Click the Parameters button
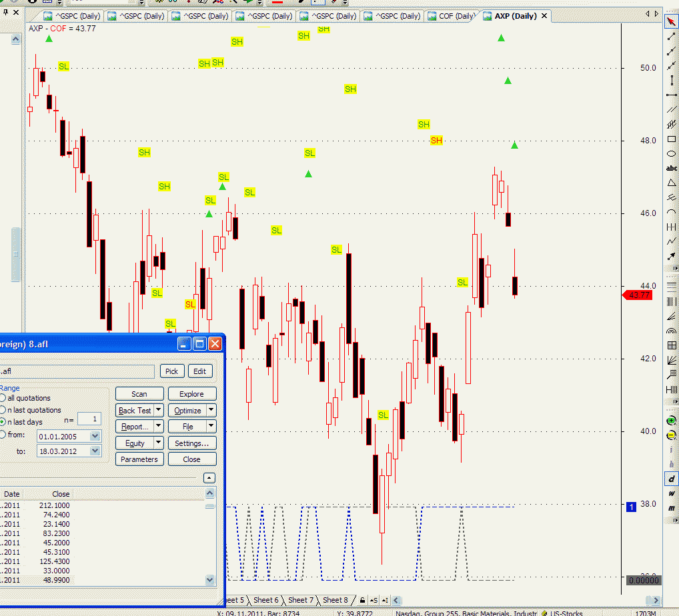Screen dimensions: 679x616 click(x=139, y=459)
